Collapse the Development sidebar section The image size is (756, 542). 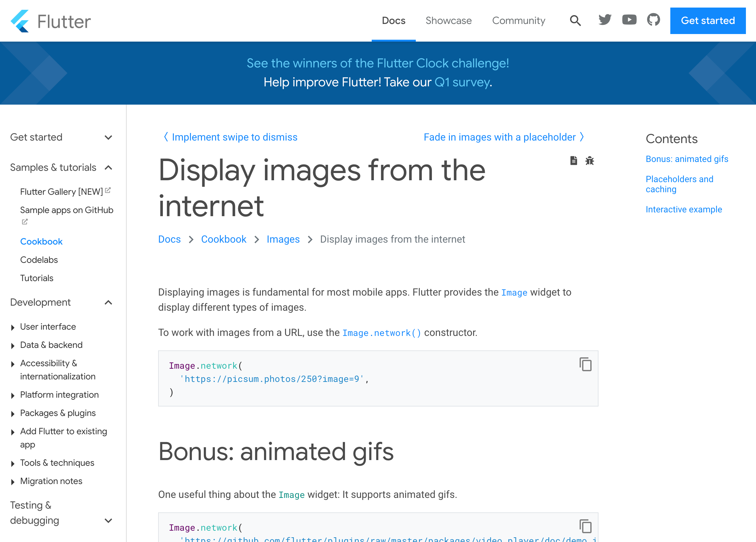tap(108, 303)
